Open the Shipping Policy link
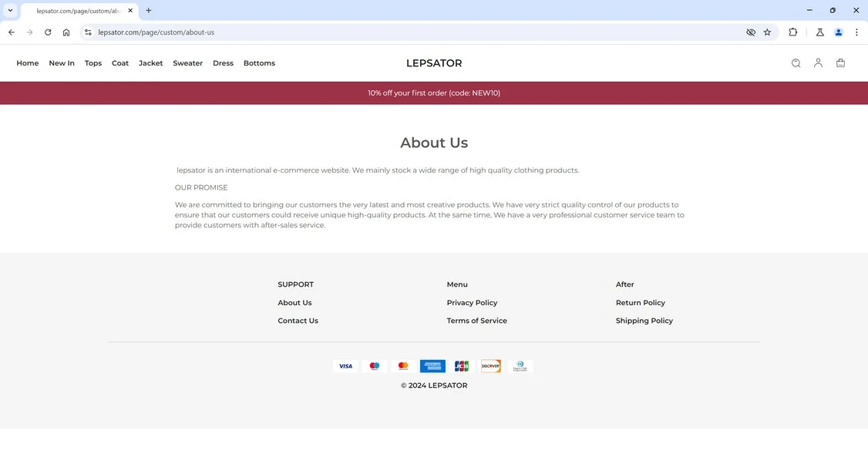Image resolution: width=868 pixels, height=464 pixels. (644, 321)
